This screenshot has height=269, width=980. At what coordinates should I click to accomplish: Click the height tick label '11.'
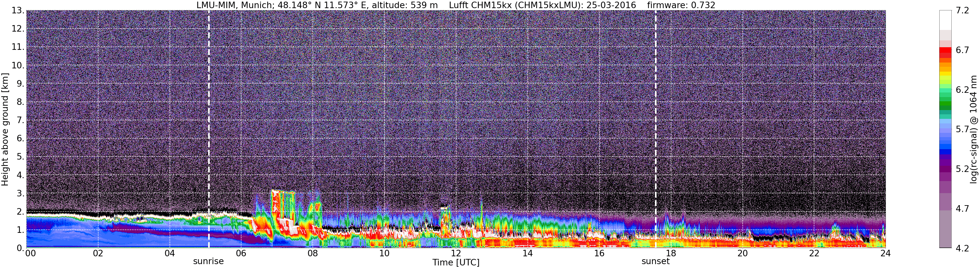(x=18, y=47)
